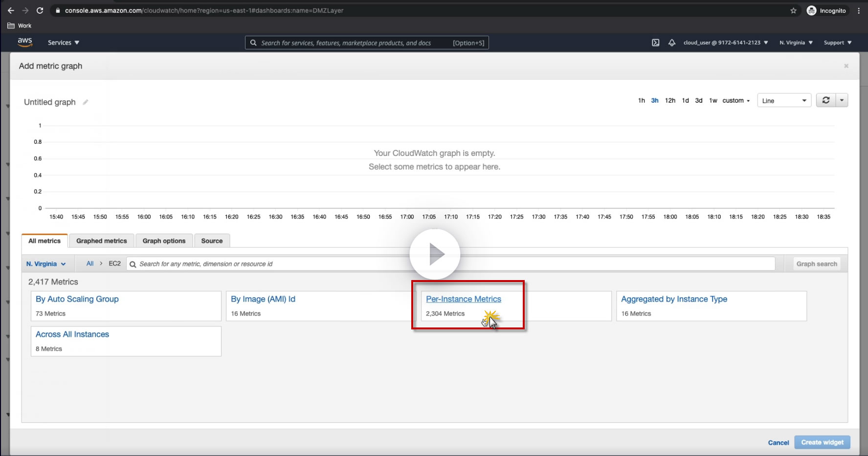Switch to the All metrics tab

45,241
